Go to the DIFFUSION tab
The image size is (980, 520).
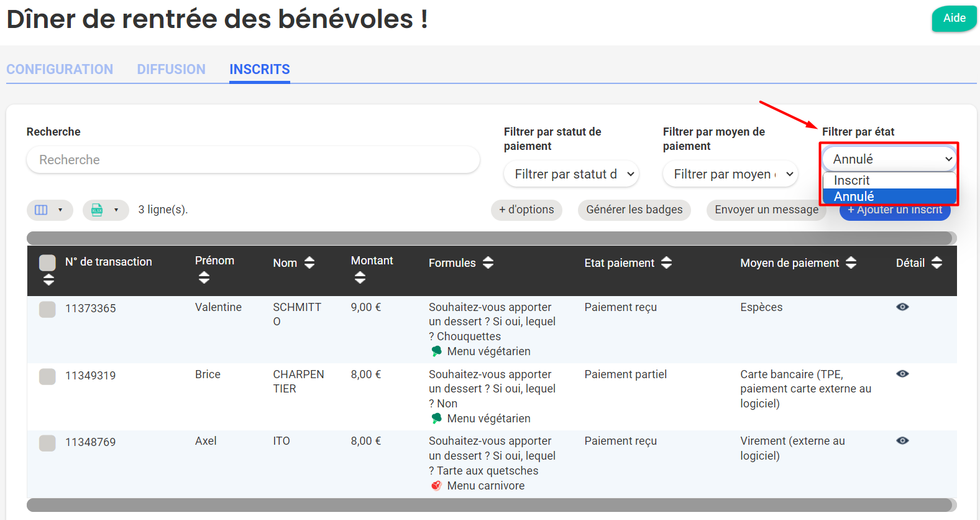pyautogui.click(x=171, y=69)
